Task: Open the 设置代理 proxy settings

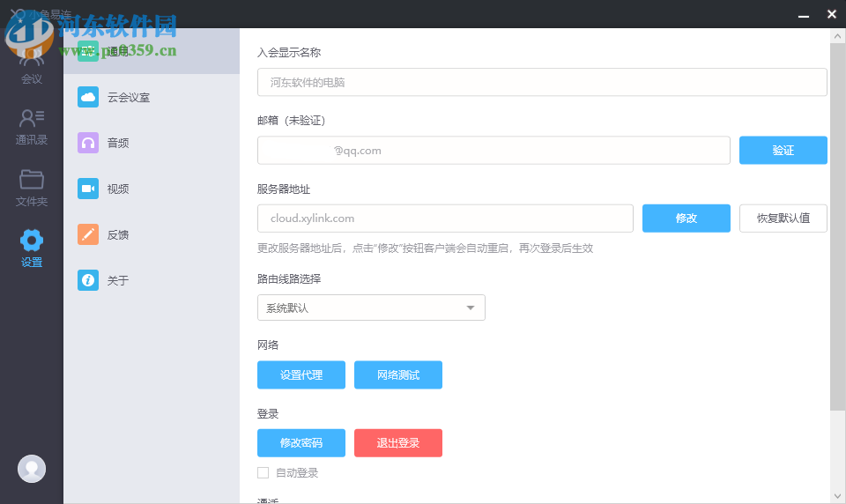Action: pyautogui.click(x=301, y=375)
